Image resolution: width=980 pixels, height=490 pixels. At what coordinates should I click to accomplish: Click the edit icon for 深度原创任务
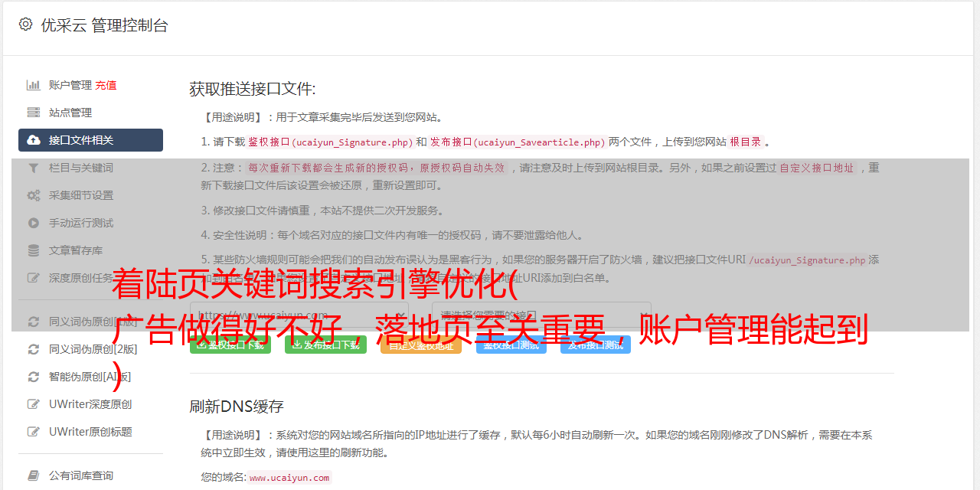click(x=34, y=278)
